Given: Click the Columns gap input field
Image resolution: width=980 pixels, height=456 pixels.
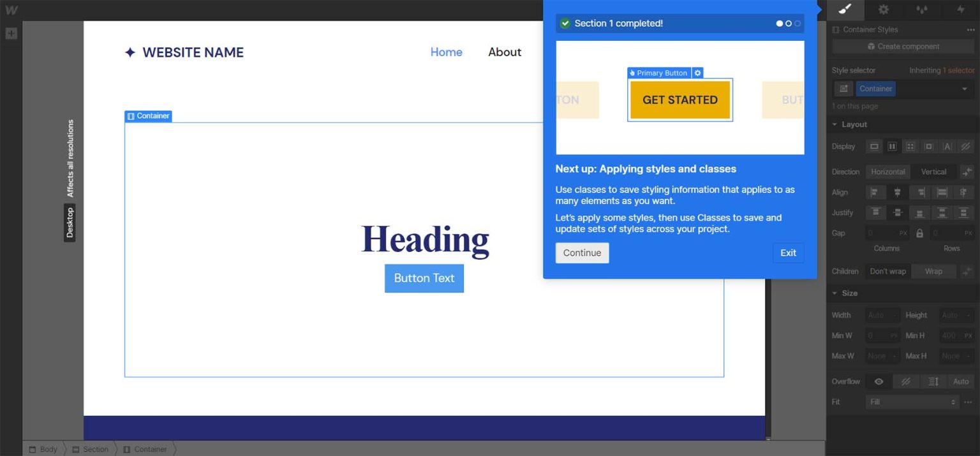Looking at the screenshot, I should [x=882, y=233].
